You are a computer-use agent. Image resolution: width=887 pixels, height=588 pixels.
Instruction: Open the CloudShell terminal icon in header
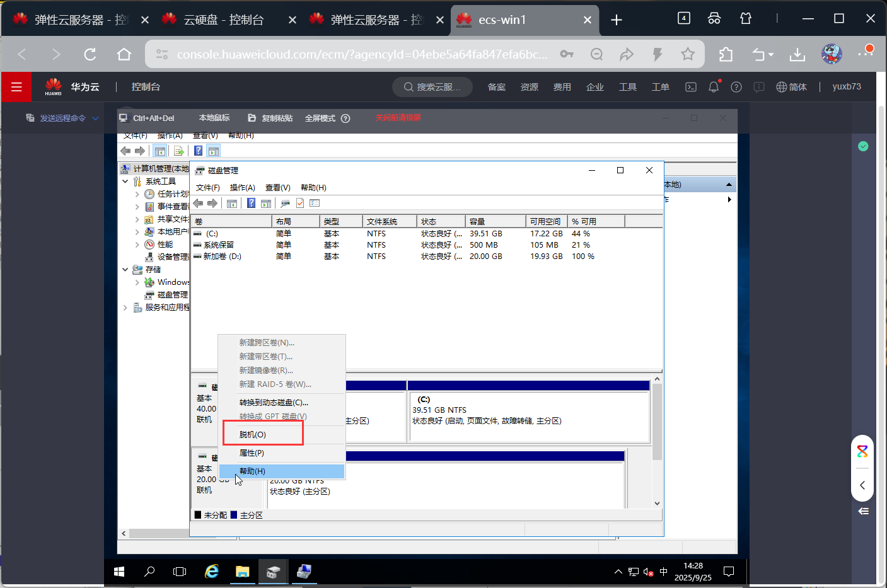(x=691, y=87)
